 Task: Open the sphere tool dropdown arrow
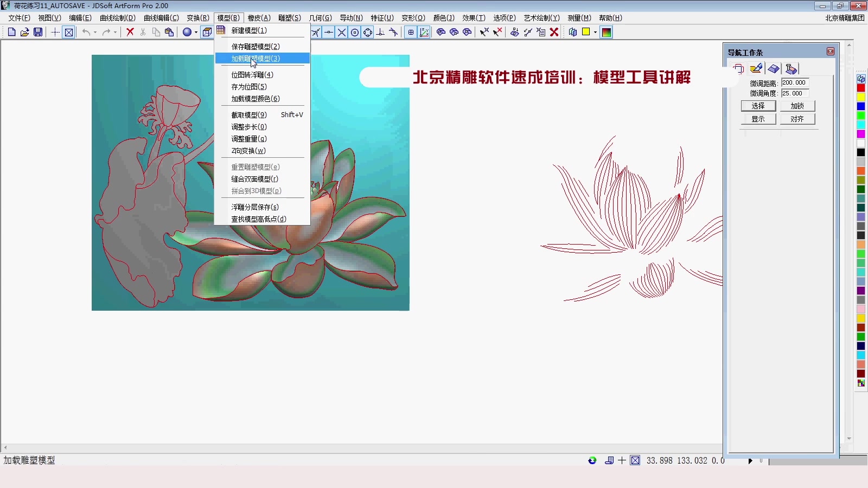196,33
